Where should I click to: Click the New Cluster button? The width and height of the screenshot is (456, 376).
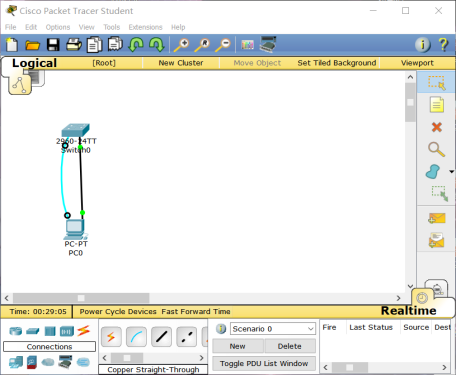tap(181, 63)
